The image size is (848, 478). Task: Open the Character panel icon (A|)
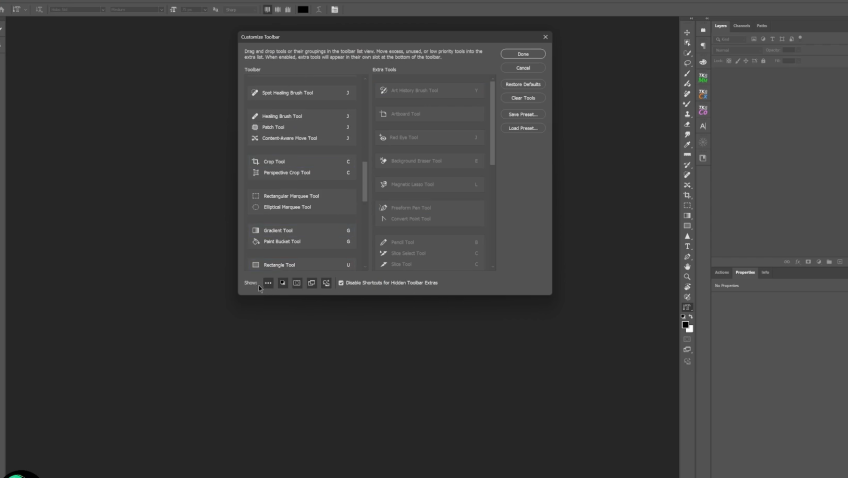click(x=703, y=126)
